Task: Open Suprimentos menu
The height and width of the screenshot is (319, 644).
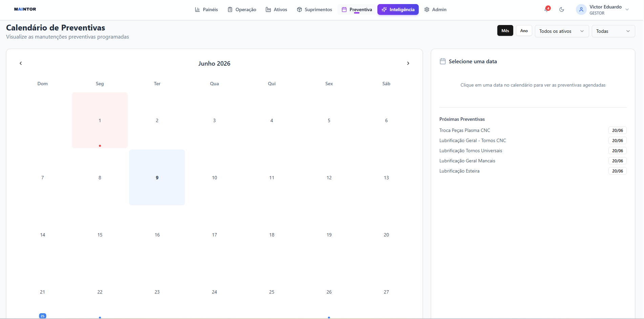Action: [314, 9]
